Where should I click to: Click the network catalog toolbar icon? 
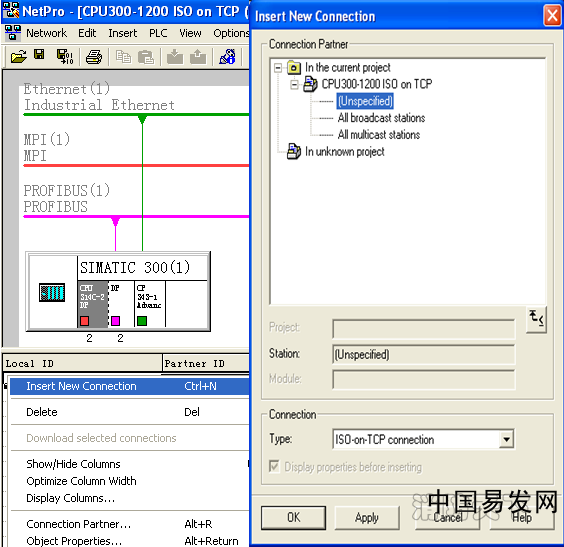[227, 56]
